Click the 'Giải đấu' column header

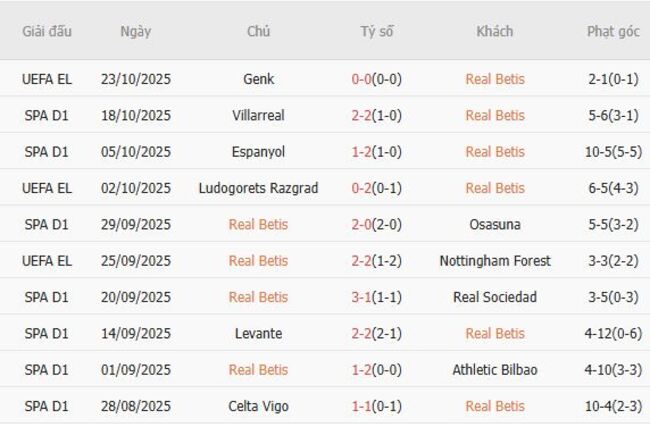pyautogui.click(x=47, y=32)
